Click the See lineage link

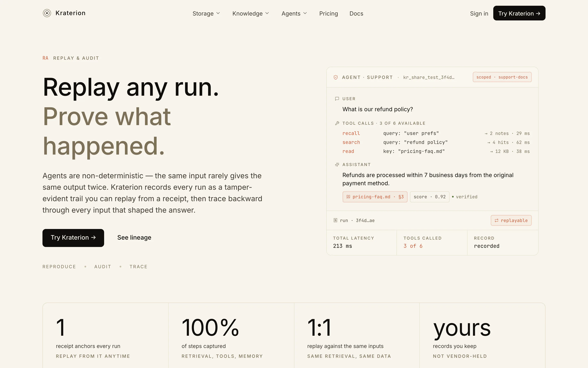tap(134, 238)
